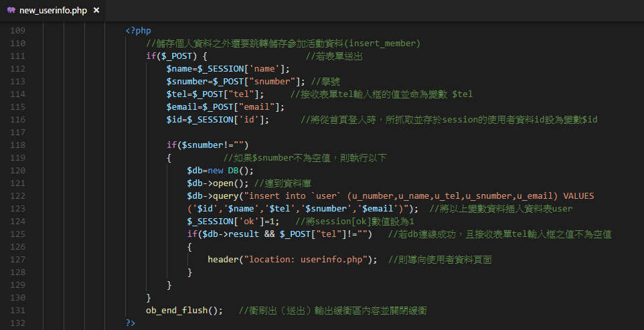Viewport: 644px width, 330px height.
Task: Click line number 124
Action: tap(17, 222)
